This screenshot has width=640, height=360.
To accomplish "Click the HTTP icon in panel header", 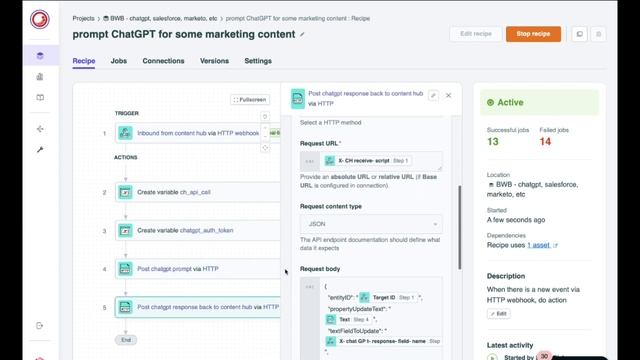I will pyautogui.click(x=298, y=99).
